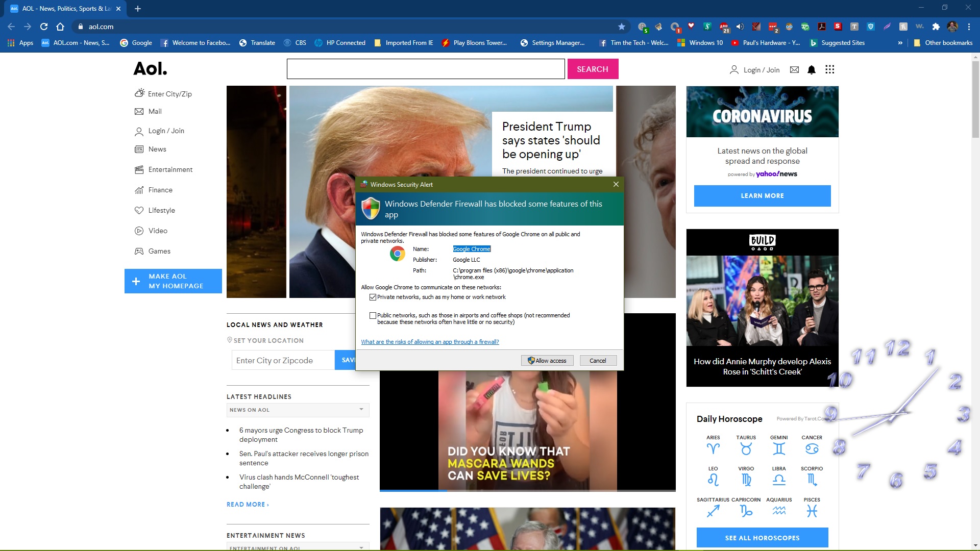The image size is (980, 551).
Task: Show hidden bookmarks via the overflow chevron
Action: 900,43
